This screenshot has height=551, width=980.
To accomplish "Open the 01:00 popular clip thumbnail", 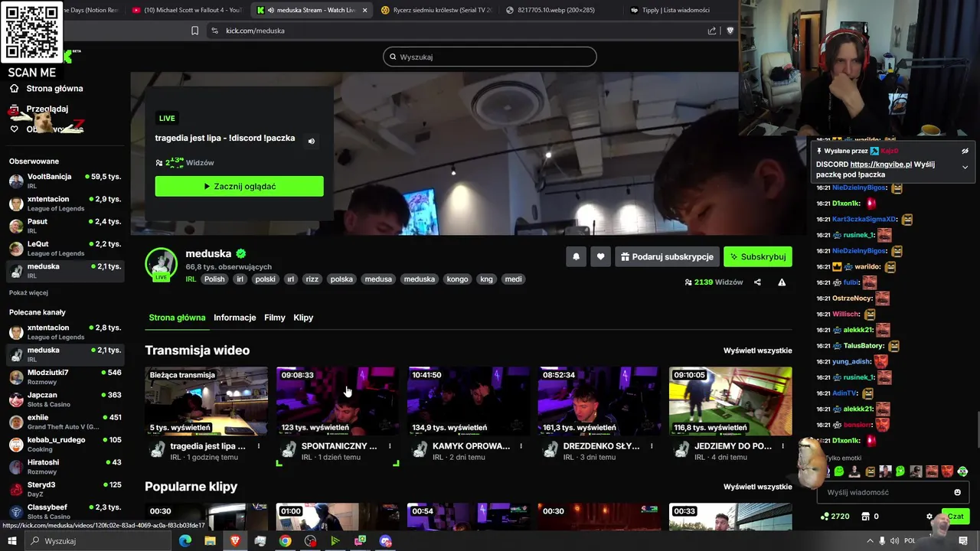I will 338,517.
